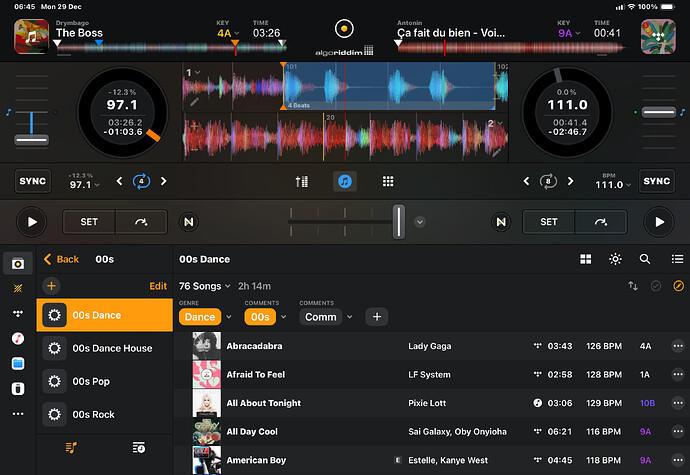The width and height of the screenshot is (690, 475).
Task: Open the left deck key 4A dropdown
Action: coord(228,33)
